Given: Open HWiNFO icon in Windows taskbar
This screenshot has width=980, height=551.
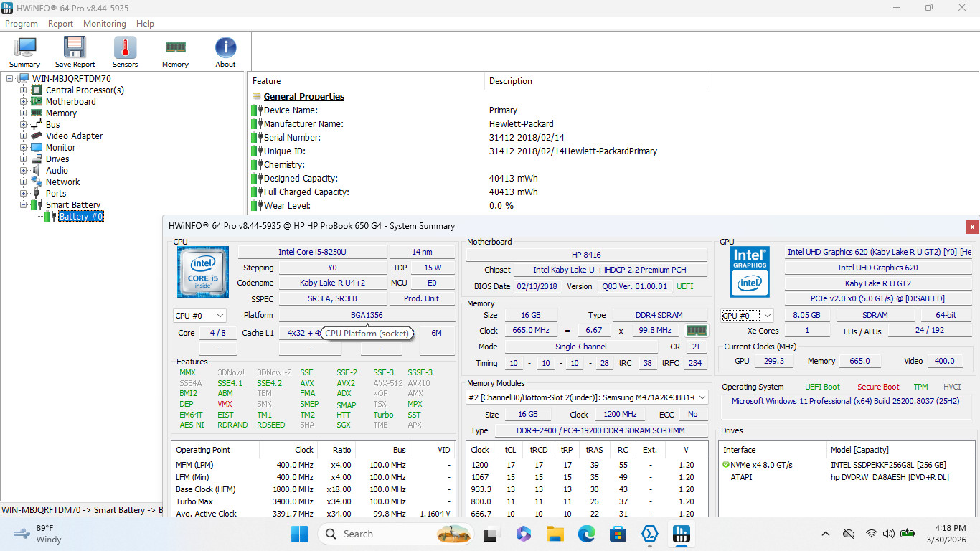Looking at the screenshot, I should pyautogui.click(x=680, y=534).
